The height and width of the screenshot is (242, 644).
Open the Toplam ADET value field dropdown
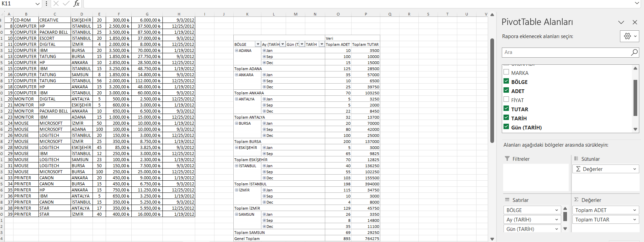[635, 210]
